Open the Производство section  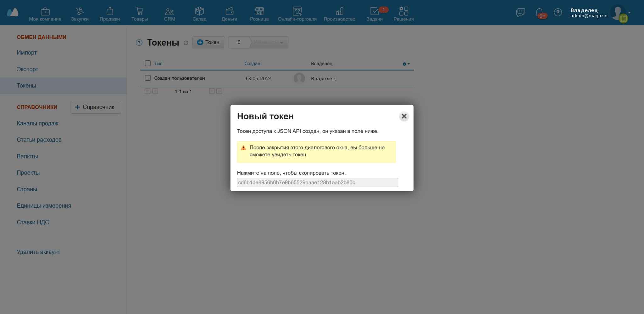tap(339, 14)
